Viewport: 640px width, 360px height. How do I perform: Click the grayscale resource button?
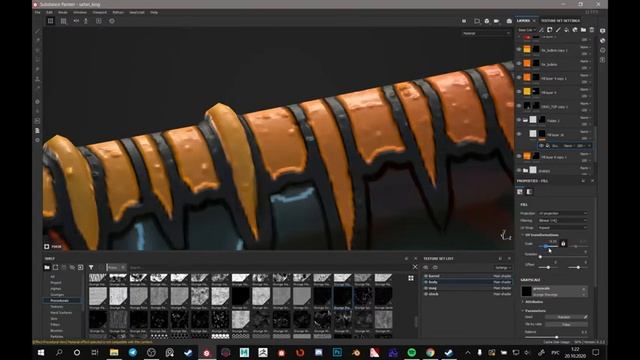555,291
